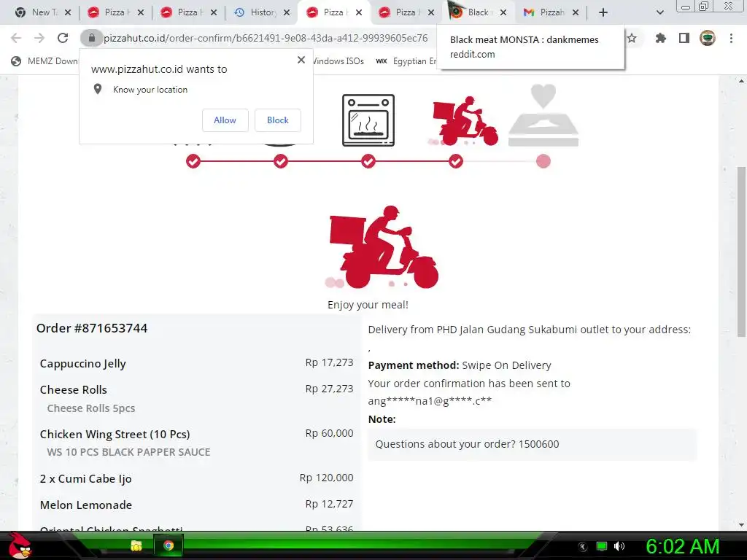
Task: Reload the Pizza Hut page
Action: point(63,38)
